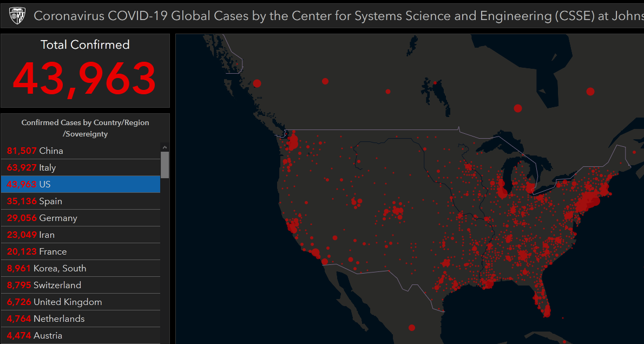
Task: Select Germany in the country list
Action: [81, 218]
